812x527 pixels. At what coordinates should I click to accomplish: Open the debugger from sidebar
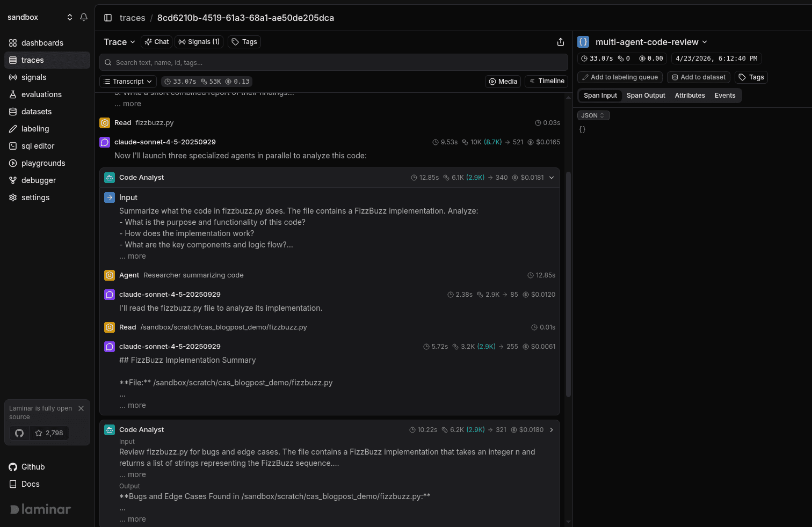[x=38, y=180]
